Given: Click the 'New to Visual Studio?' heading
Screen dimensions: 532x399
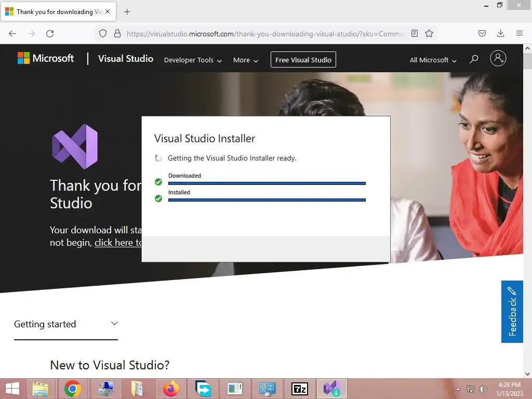Looking at the screenshot, I should click(110, 365).
